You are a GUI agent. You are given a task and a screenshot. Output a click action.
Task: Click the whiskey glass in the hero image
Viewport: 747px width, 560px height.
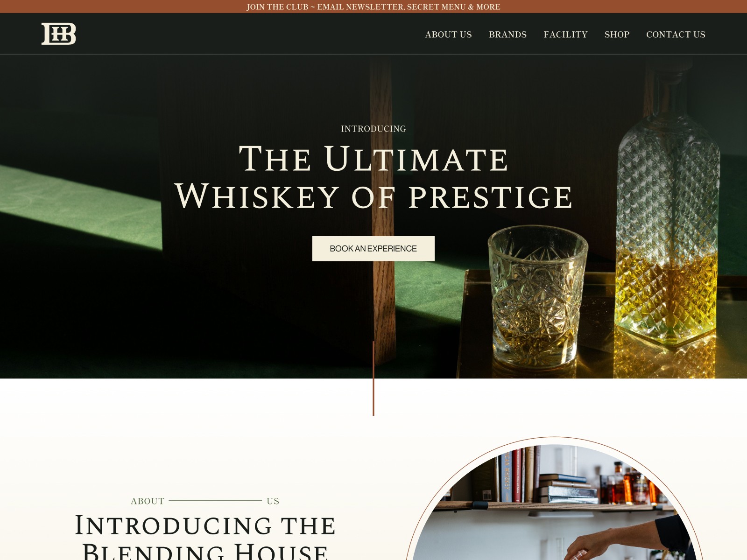pyautogui.click(x=537, y=296)
